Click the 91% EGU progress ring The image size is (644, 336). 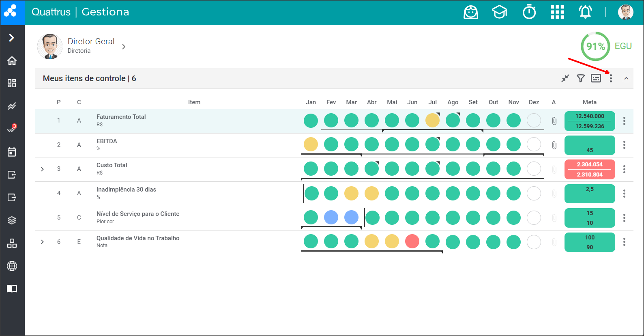tap(595, 46)
